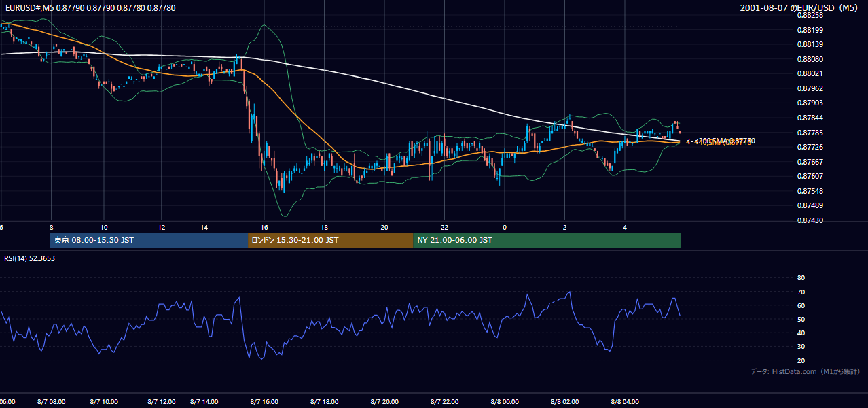Click the RSI(14) 52.3653 indicator label
This screenshot has width=868, height=408.
click(x=29, y=258)
